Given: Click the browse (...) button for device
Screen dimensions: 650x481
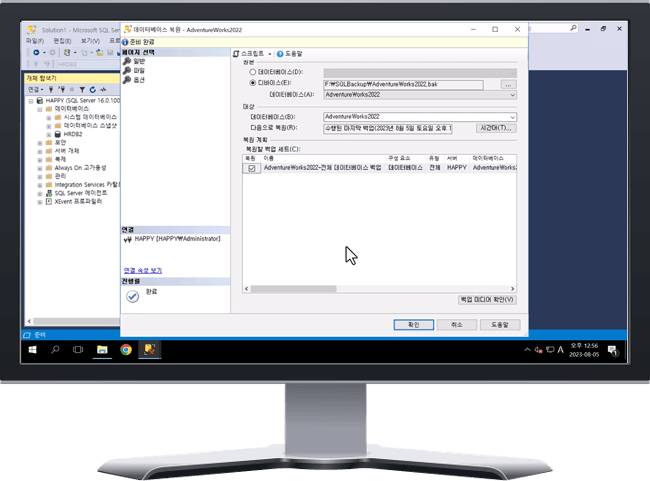Looking at the screenshot, I should pos(508,85).
